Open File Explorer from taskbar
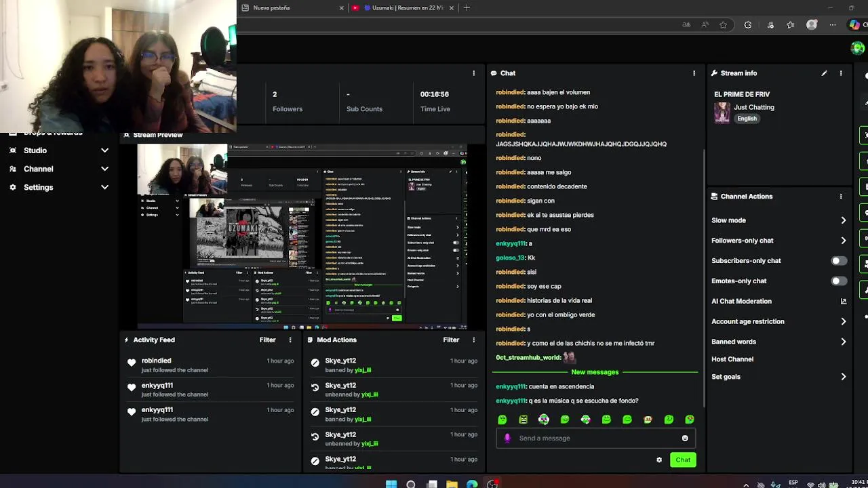868x488 pixels. (452, 484)
